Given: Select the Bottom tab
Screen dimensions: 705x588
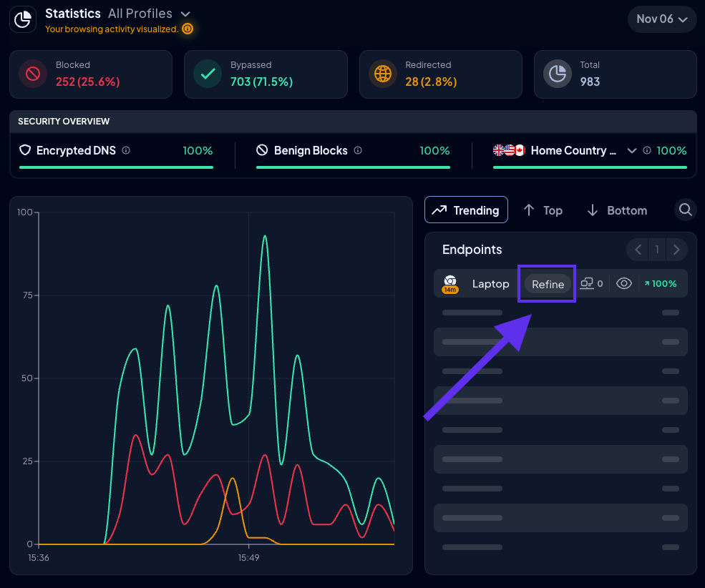Looking at the screenshot, I should (x=617, y=210).
